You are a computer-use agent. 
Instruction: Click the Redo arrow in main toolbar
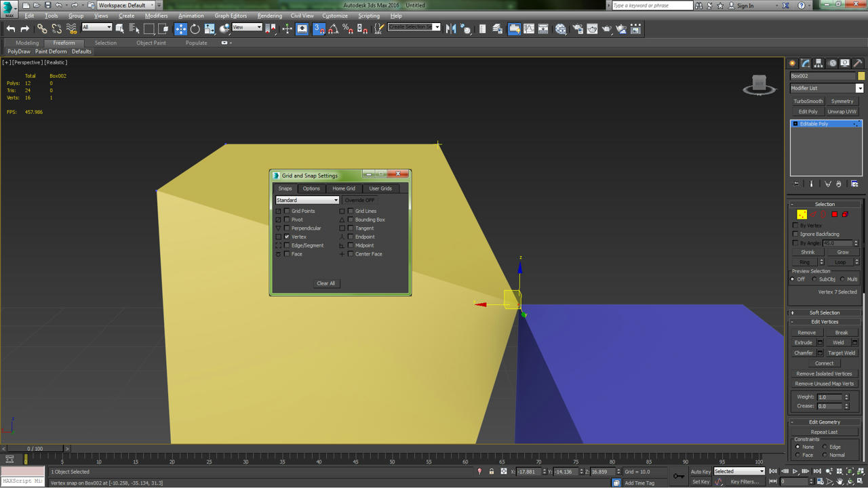pos(25,28)
